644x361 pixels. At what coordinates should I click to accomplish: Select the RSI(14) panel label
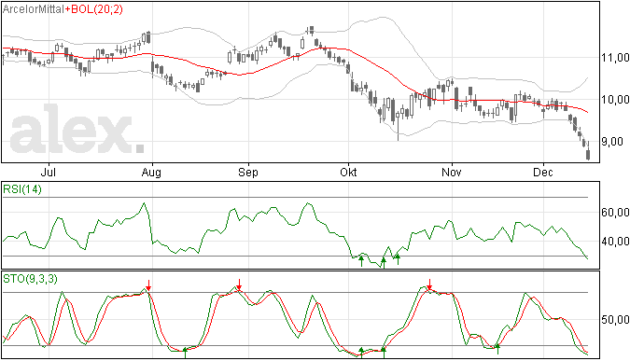tap(22, 189)
